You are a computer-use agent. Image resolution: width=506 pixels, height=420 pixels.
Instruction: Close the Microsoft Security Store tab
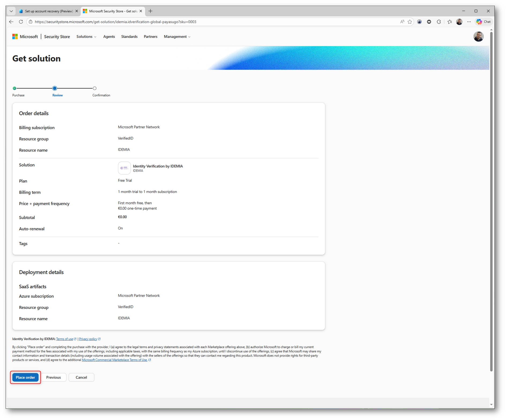141,11
